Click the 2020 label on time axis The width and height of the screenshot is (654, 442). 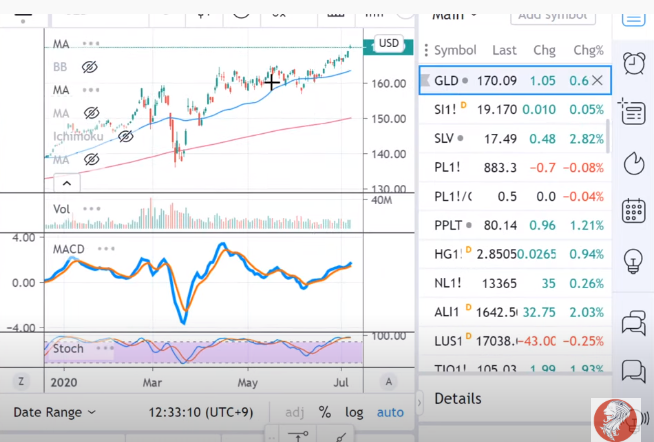click(64, 382)
